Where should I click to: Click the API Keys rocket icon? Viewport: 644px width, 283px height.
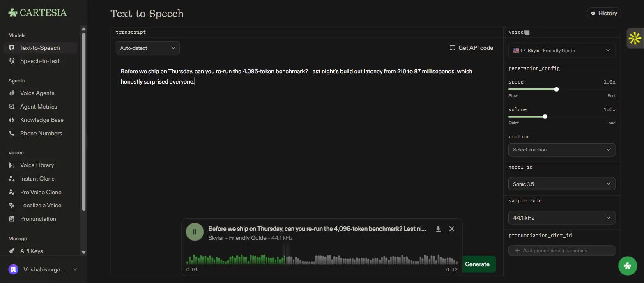[11, 251]
